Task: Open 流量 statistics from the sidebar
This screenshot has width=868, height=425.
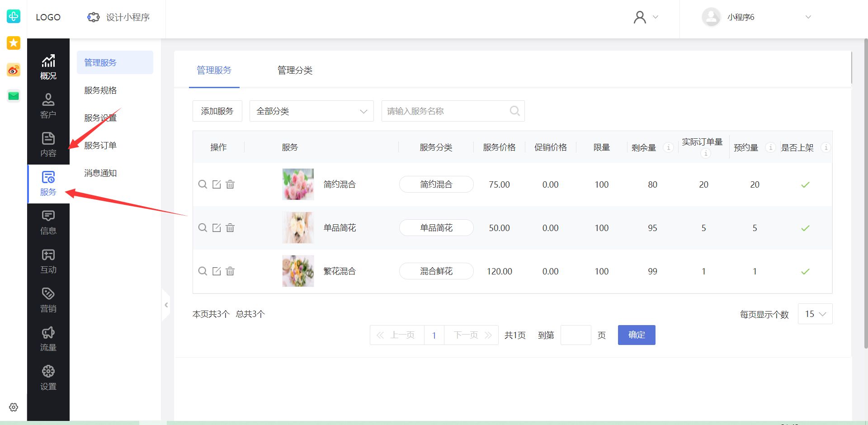Action: coord(48,338)
